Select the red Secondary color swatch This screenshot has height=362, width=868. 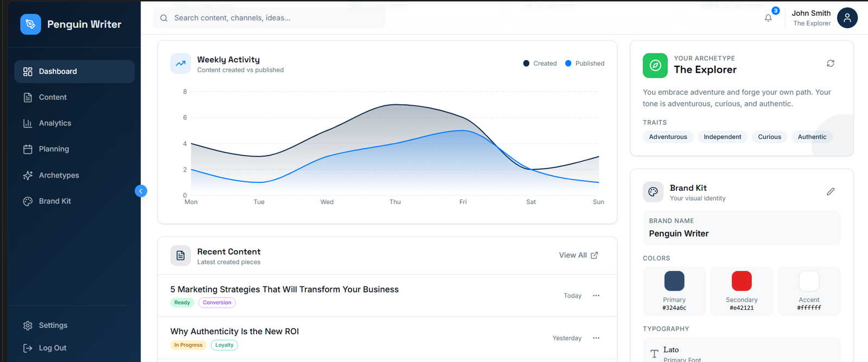point(741,281)
